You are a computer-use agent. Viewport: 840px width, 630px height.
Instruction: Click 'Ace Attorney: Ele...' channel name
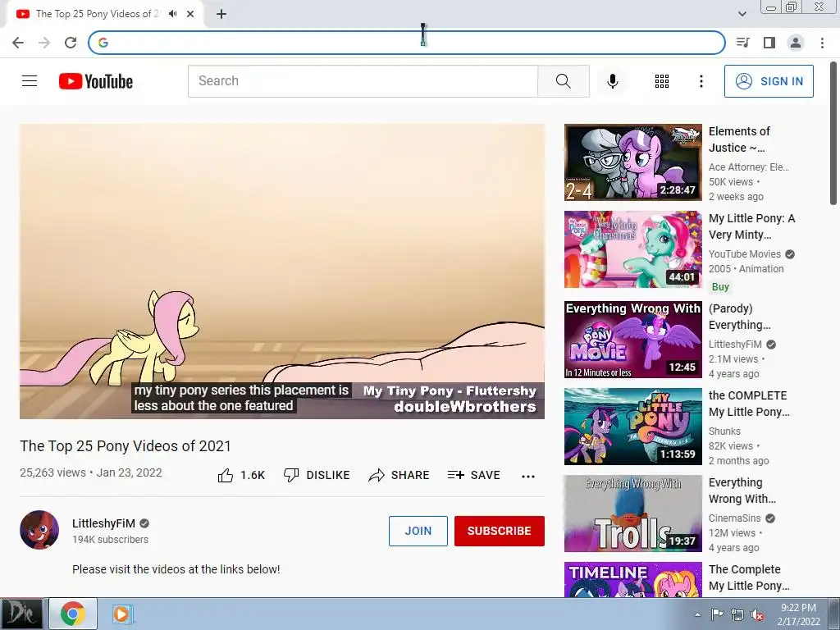pyautogui.click(x=748, y=167)
